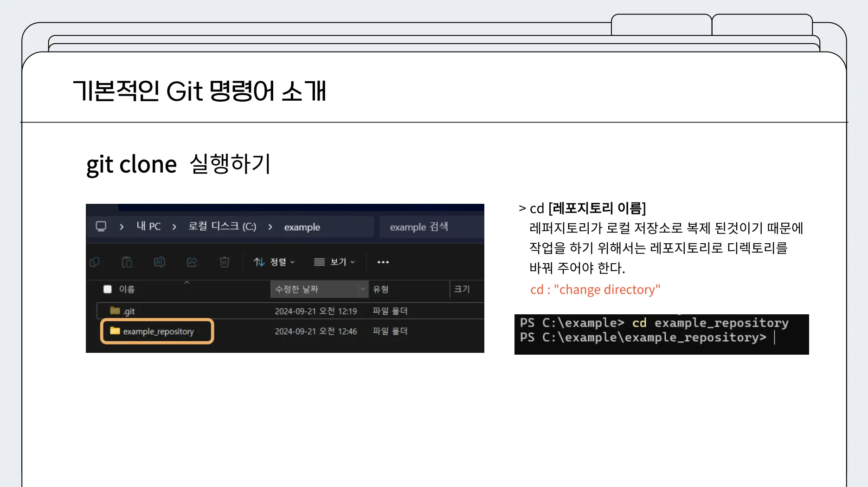Click the rename icon in Explorer toolbar
The width and height of the screenshot is (868, 487).
click(x=159, y=262)
